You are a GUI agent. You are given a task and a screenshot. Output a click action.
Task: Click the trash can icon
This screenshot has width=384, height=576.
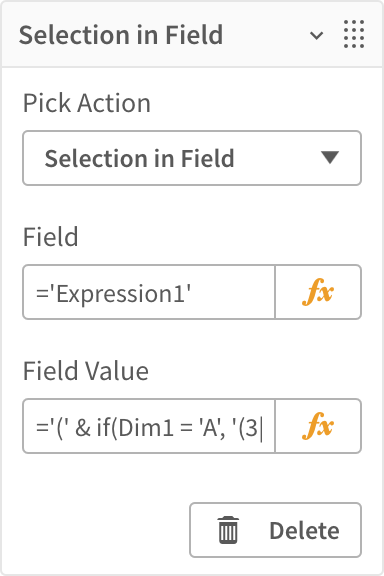[x=228, y=530]
